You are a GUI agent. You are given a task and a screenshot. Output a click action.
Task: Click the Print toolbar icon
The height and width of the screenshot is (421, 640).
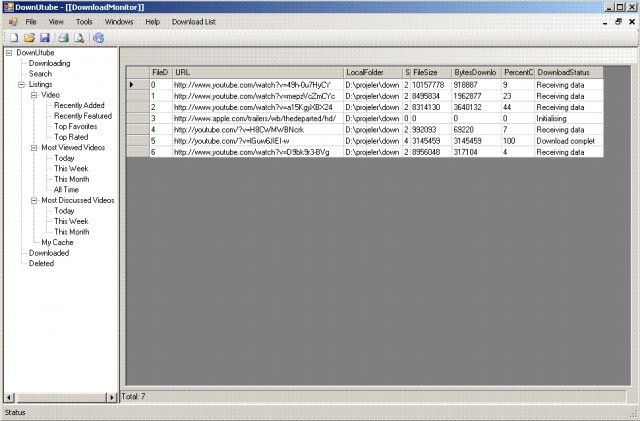click(x=63, y=38)
